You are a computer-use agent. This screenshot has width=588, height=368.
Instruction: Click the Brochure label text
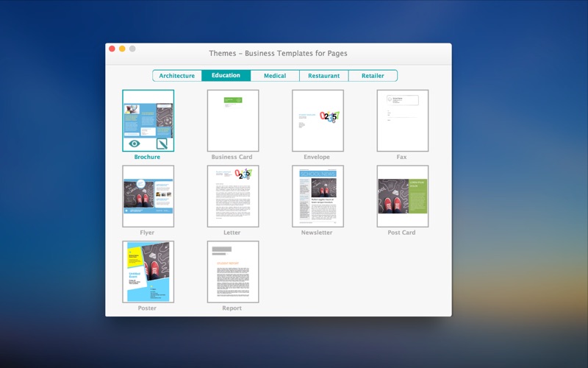click(147, 157)
